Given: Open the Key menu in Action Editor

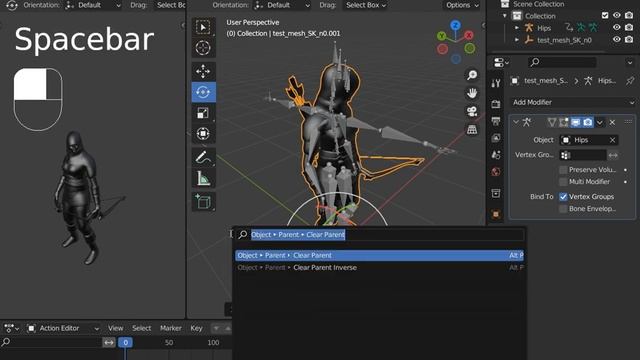Looking at the screenshot, I should click(196, 328).
